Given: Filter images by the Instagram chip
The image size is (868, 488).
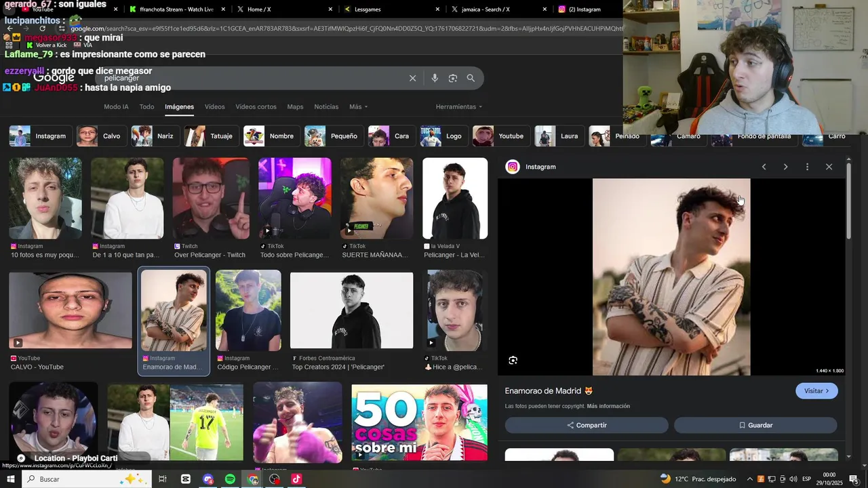Looking at the screenshot, I should 39,136.
